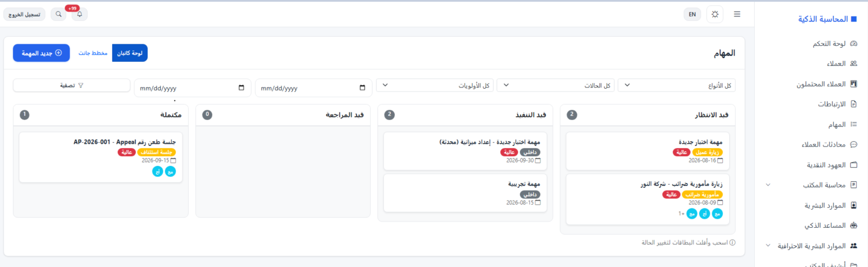The width and height of the screenshot is (868, 267).
Task: Expand الموارد البشرية الاحترافية sidebar chevron
Action: coord(768,246)
